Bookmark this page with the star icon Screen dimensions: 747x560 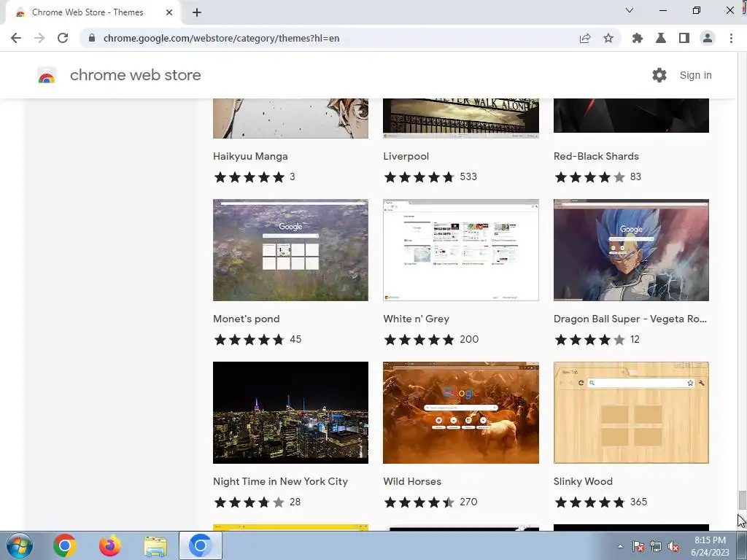pos(608,38)
